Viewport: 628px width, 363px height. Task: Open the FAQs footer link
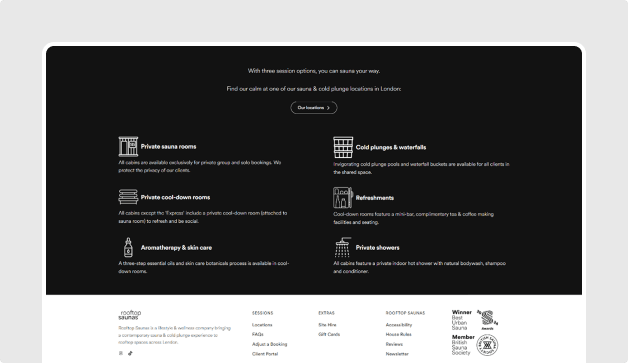click(x=258, y=334)
